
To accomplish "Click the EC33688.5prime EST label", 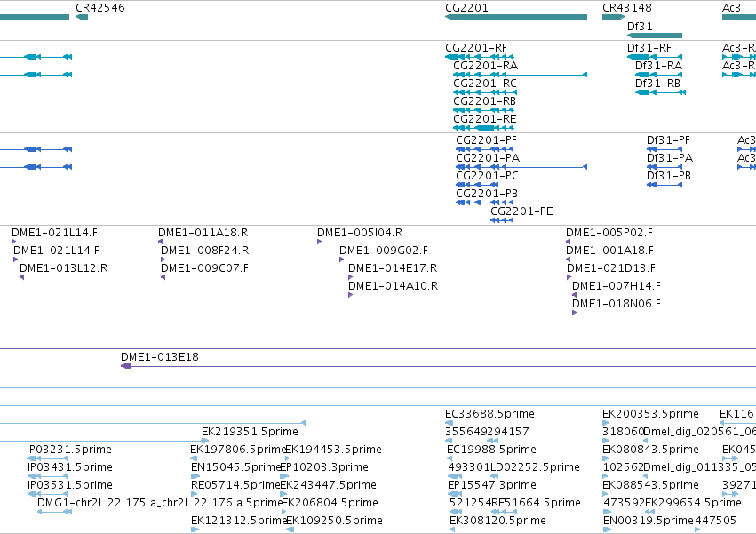I will [x=489, y=414].
